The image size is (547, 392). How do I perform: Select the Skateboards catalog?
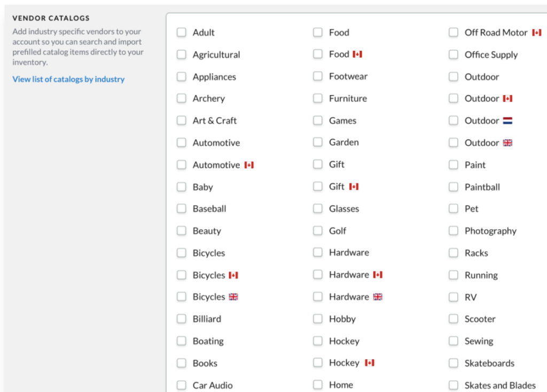click(454, 363)
